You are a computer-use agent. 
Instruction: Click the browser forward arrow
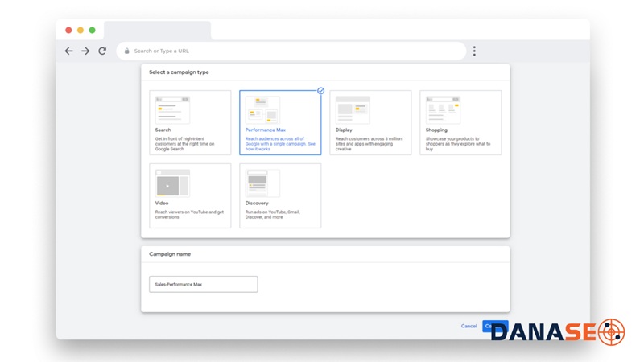tap(85, 51)
